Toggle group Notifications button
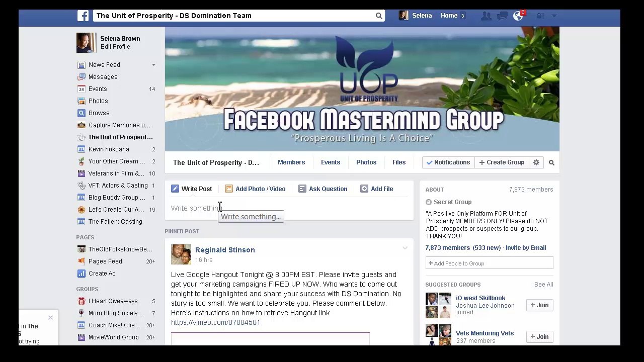Screen dimensions: 644x362 click(x=448, y=162)
